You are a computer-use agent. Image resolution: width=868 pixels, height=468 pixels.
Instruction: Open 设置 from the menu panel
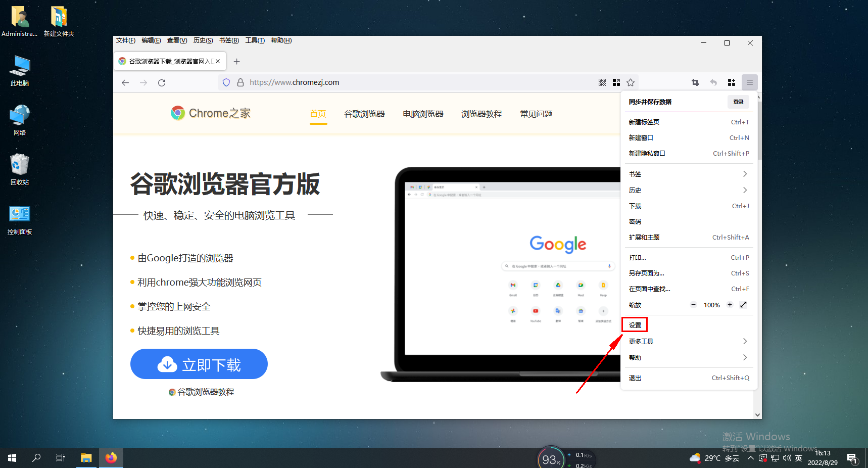[689, 325]
